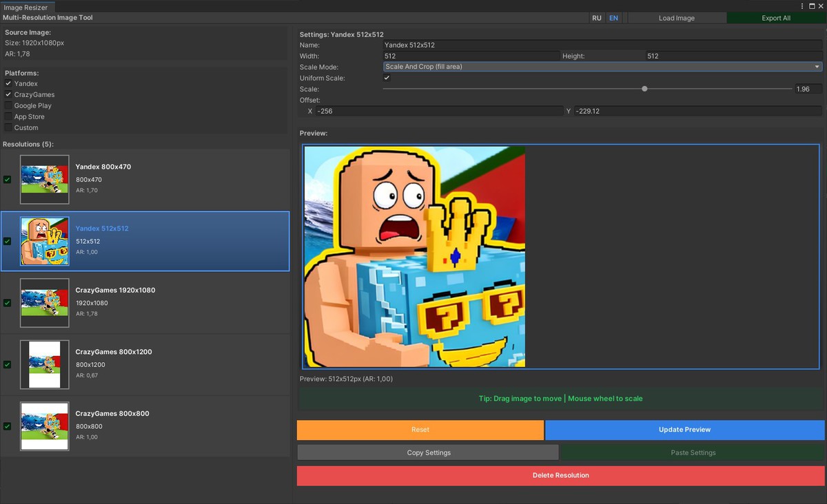
Task: Toggle the CrazyGames platform checkbox
Action: pos(8,94)
